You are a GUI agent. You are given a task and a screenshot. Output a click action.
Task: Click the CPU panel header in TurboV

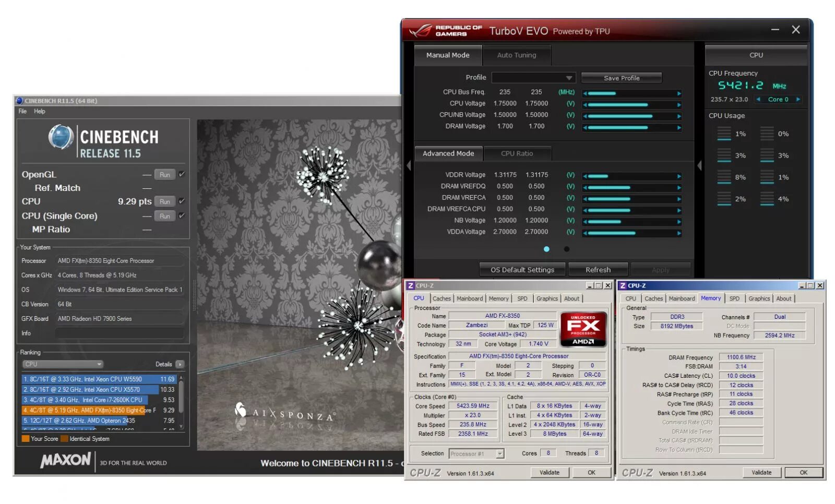point(756,55)
